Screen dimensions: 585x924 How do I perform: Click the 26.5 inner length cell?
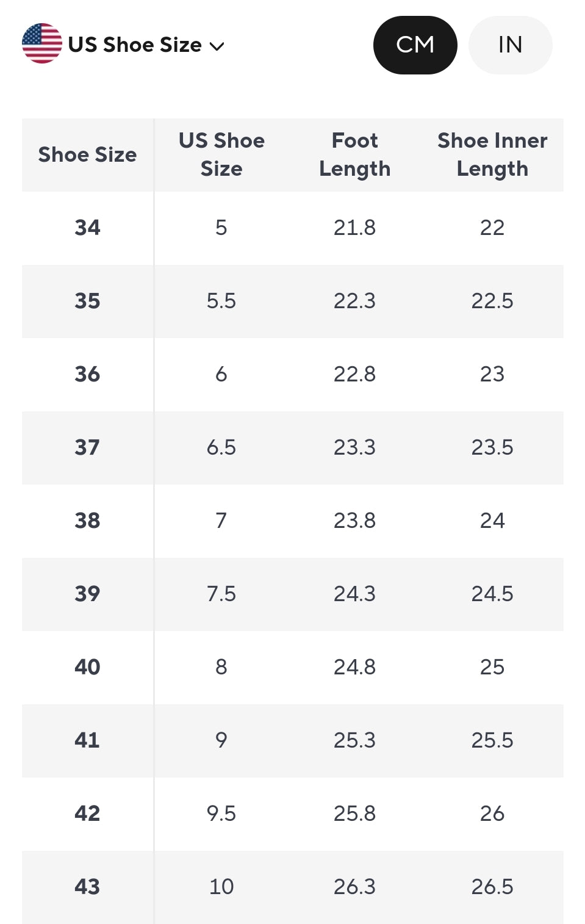[x=492, y=887]
